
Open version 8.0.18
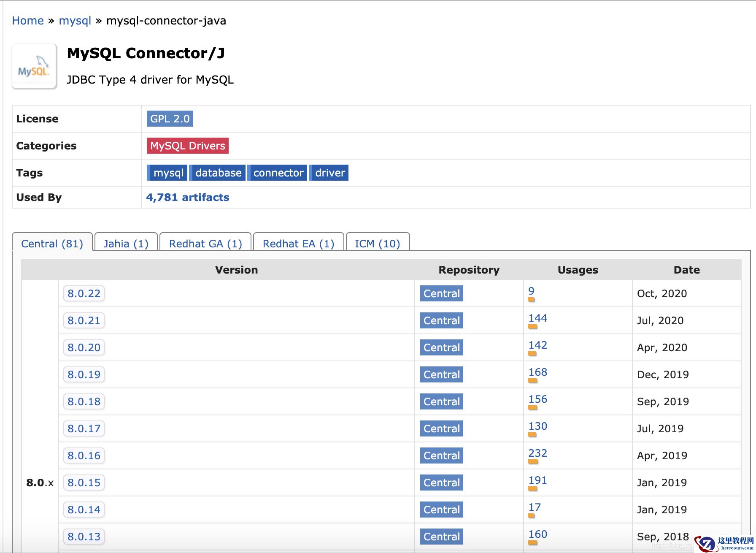tap(84, 401)
